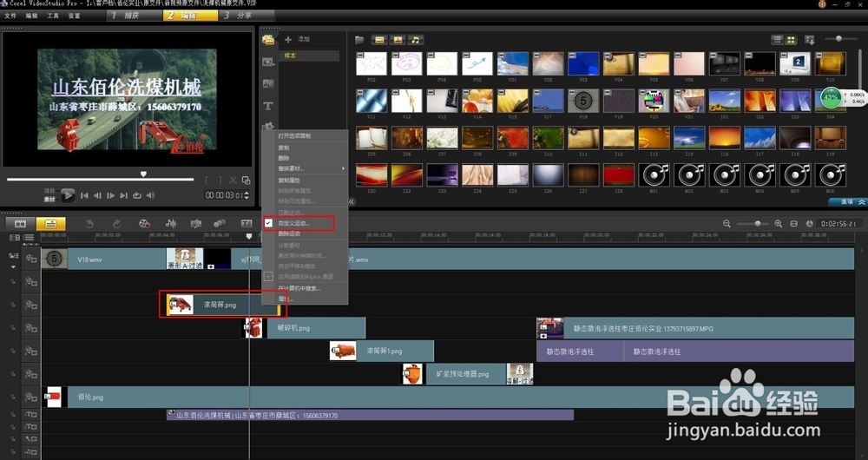
Task: Toggle the checked 自定义运动 menu item
Action: click(x=293, y=224)
